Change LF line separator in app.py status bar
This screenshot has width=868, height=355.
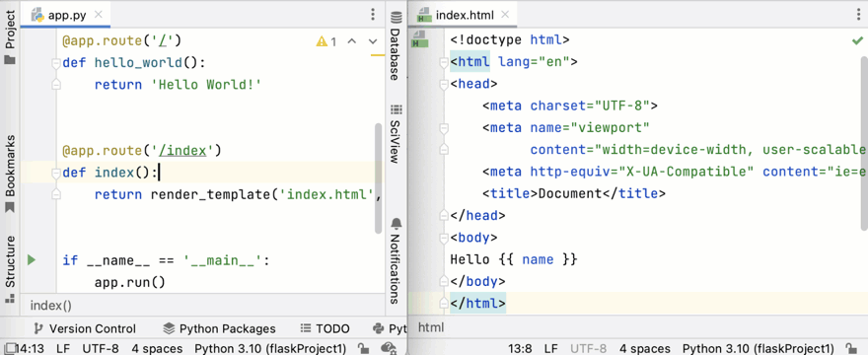coord(63,348)
